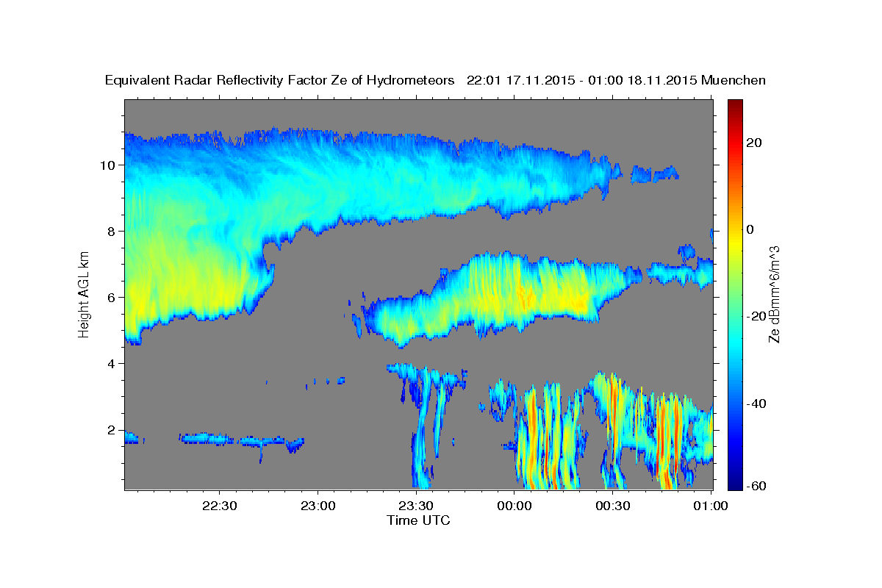Click the '22:30' time axis label

point(219,506)
